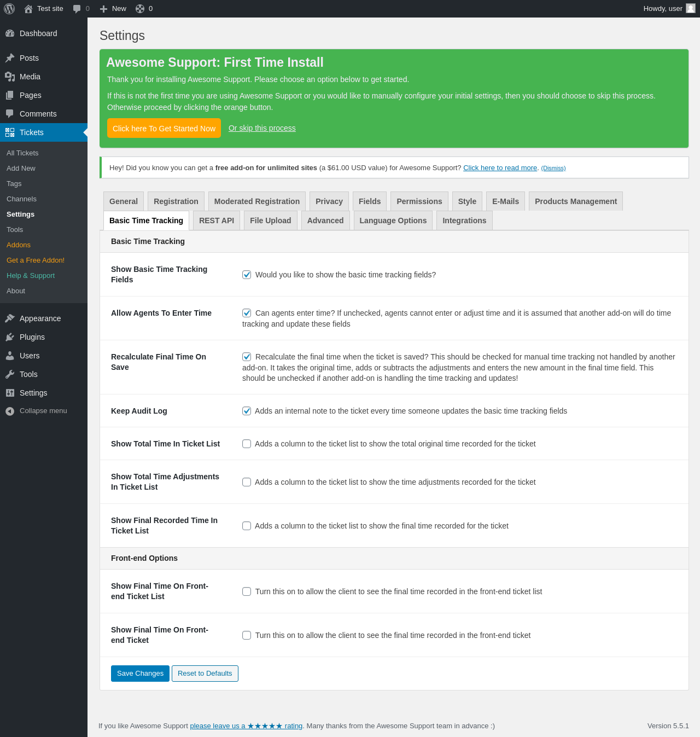700x737 pixels.
Task: Uncheck Show Basic Time Tracking Fields
Action: [247, 275]
